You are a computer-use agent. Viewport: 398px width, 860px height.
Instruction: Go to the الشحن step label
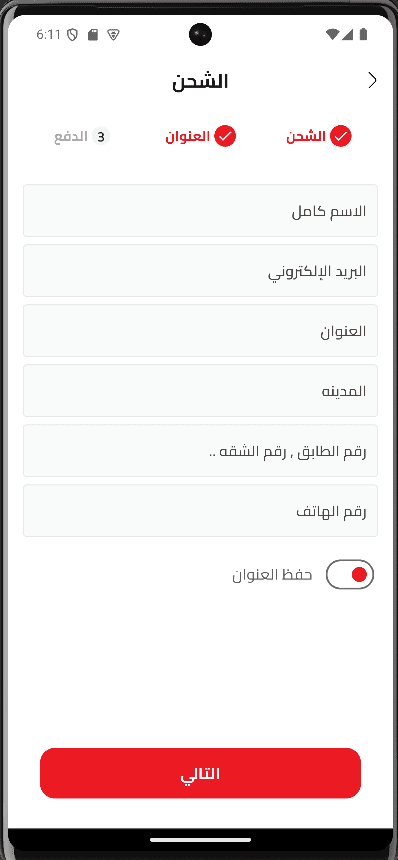[306, 137]
